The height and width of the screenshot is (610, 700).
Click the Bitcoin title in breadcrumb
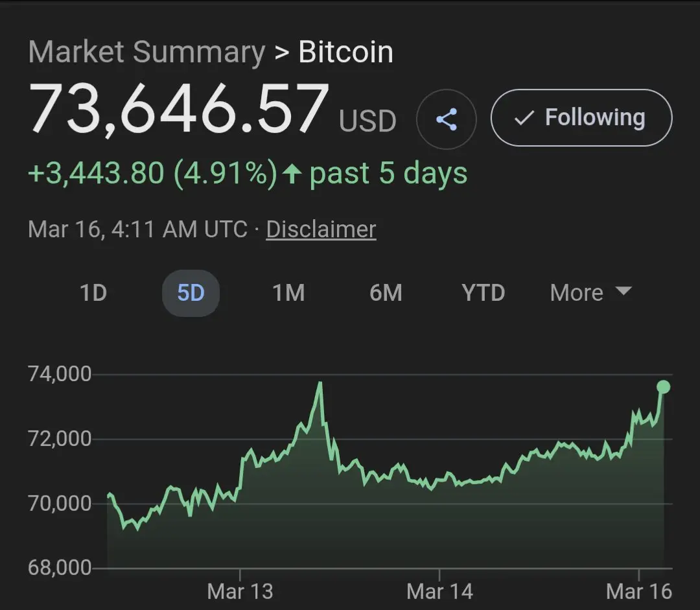click(x=345, y=52)
